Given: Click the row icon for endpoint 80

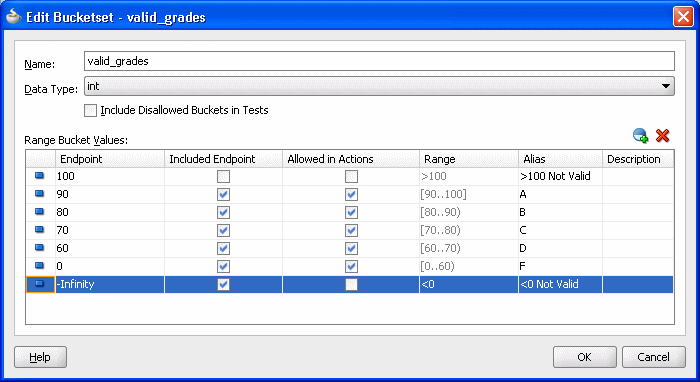Looking at the screenshot, I should point(40,212).
